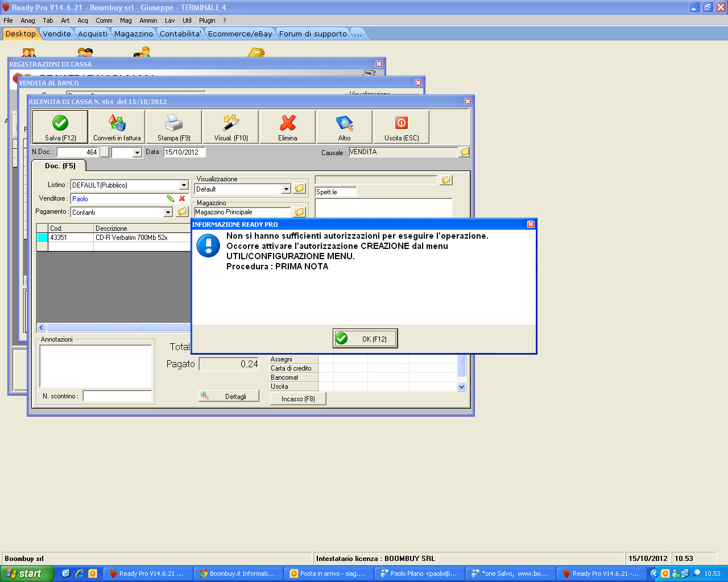Open Visual. (F10) magic wand preview
This screenshot has height=582, width=728.
click(x=231, y=126)
